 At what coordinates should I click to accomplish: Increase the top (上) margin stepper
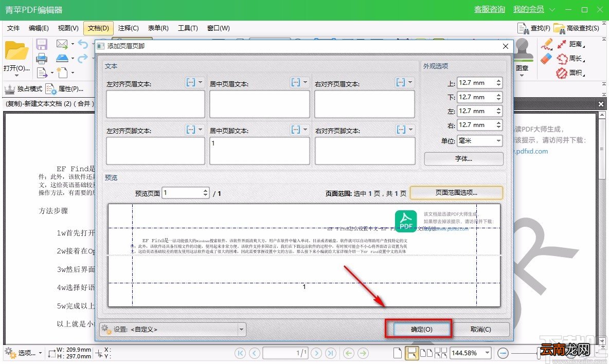pyautogui.click(x=499, y=80)
